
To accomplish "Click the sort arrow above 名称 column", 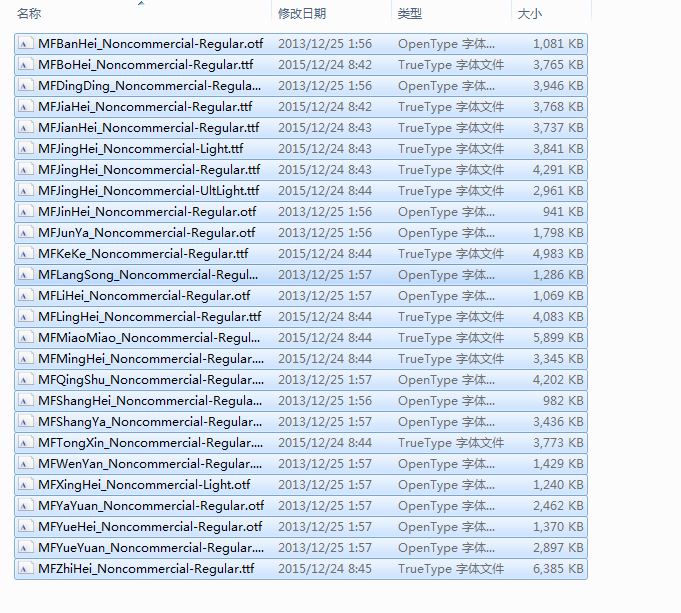I will [141, 3].
